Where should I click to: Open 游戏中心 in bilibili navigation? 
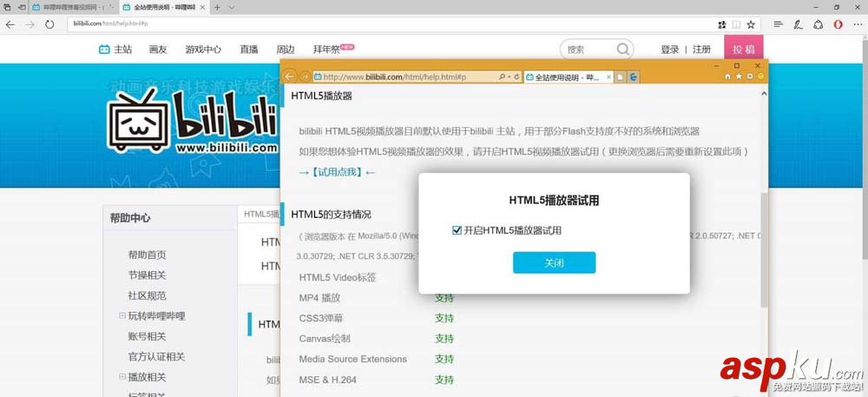click(x=203, y=50)
